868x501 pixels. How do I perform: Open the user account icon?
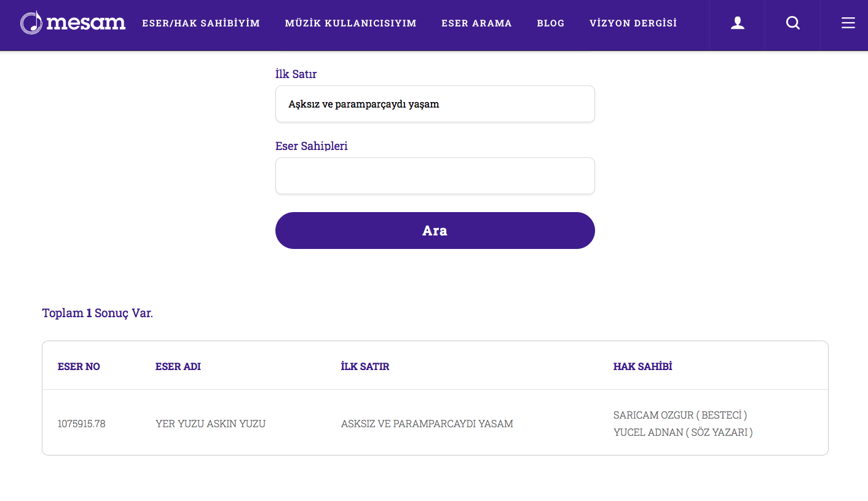(x=737, y=23)
